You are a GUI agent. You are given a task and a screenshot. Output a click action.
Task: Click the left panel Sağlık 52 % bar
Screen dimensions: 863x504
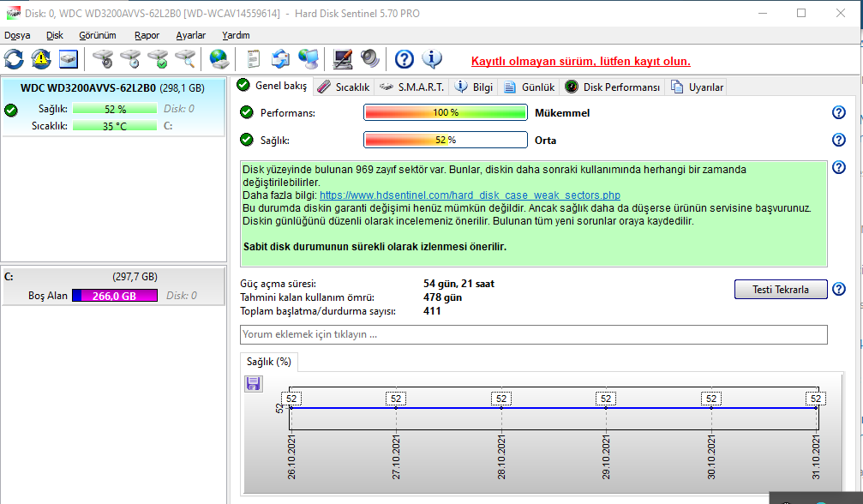[115, 109]
